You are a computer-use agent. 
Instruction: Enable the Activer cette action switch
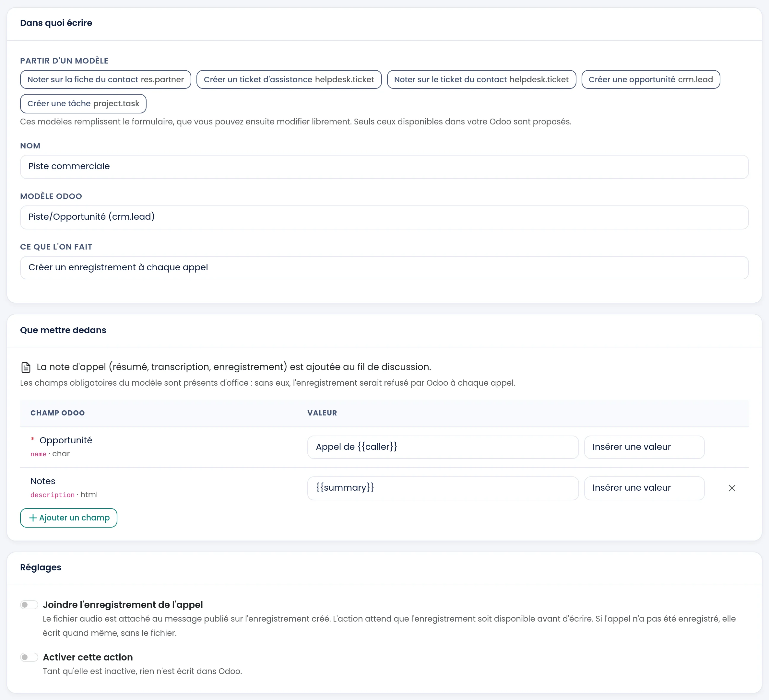29,657
